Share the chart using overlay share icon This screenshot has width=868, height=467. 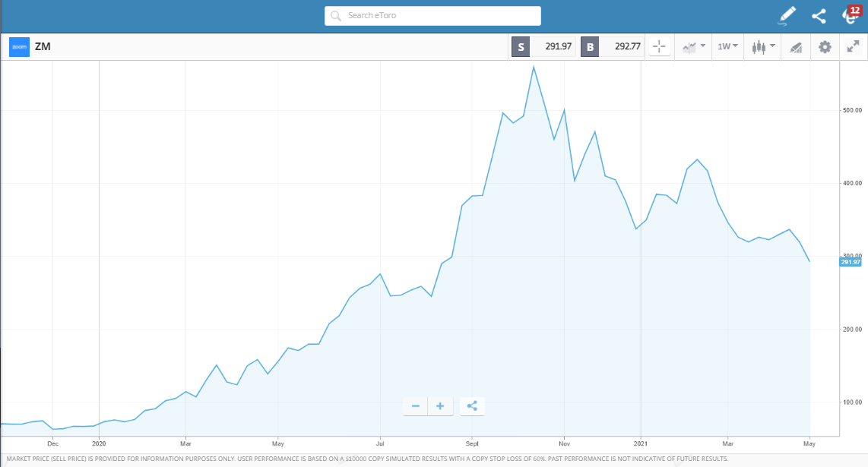472,405
